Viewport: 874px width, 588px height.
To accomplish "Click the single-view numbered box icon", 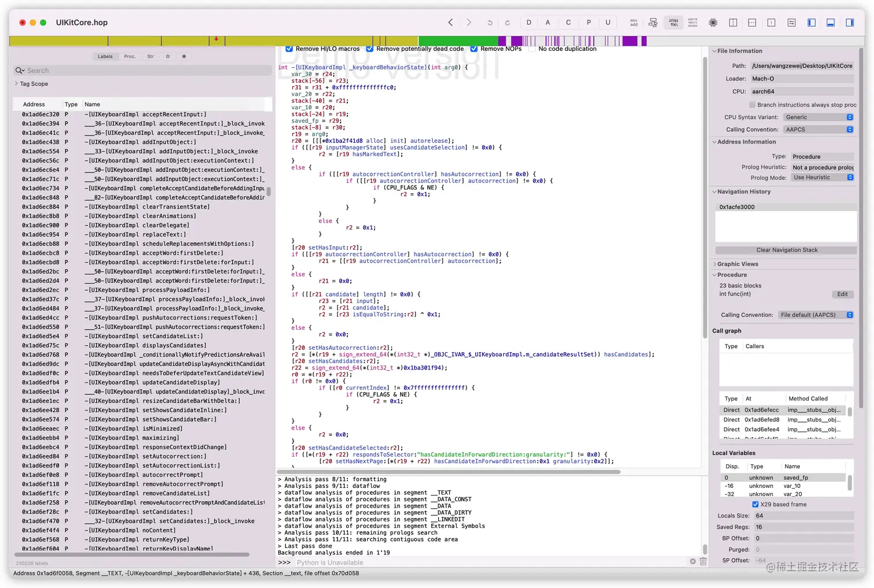I will click(771, 23).
